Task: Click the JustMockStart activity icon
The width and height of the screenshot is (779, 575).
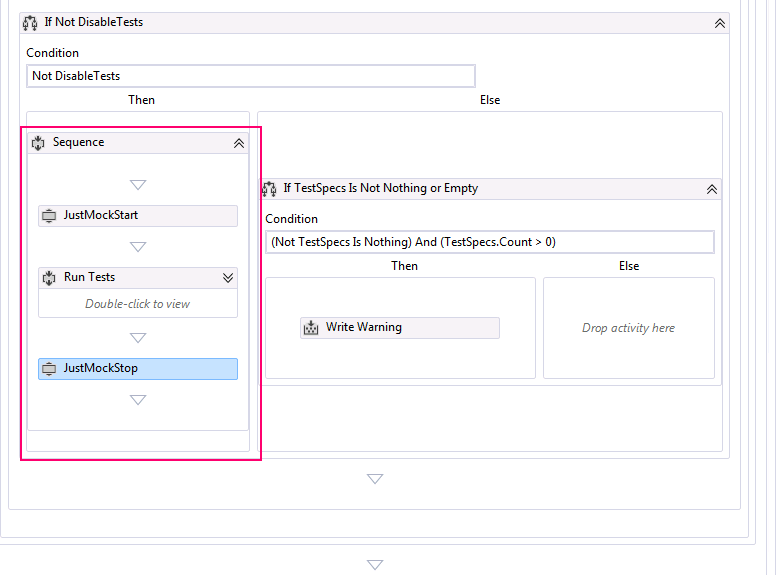Action: [x=49, y=216]
